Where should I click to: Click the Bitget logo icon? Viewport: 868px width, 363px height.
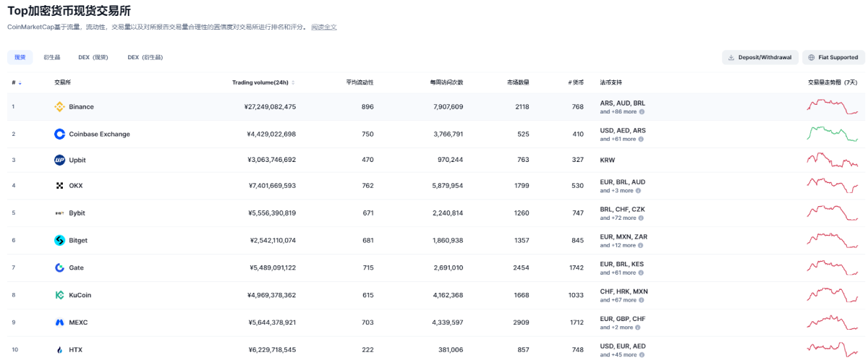tap(60, 240)
